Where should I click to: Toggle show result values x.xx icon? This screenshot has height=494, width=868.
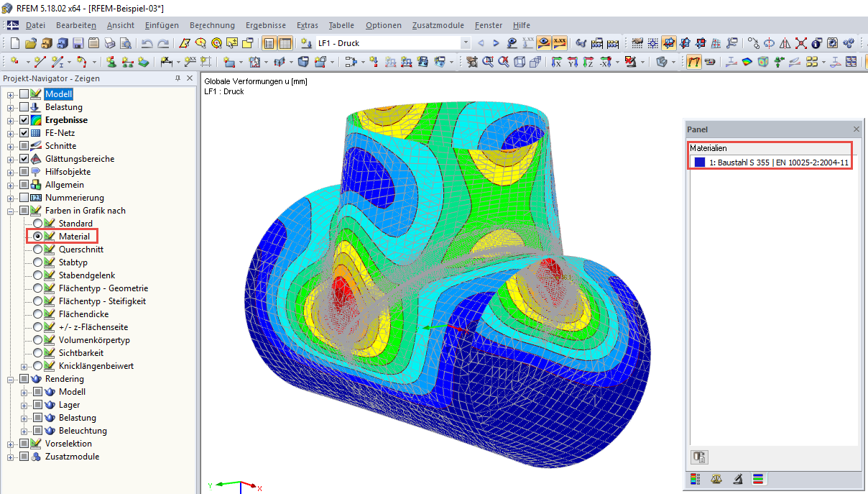pyautogui.click(x=560, y=43)
